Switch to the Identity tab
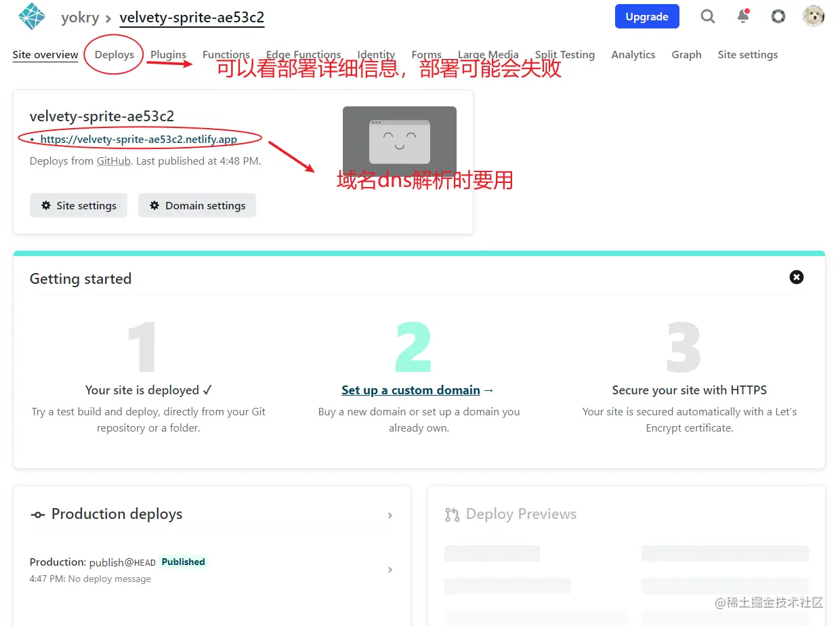The width and height of the screenshot is (840, 626). 376,55
